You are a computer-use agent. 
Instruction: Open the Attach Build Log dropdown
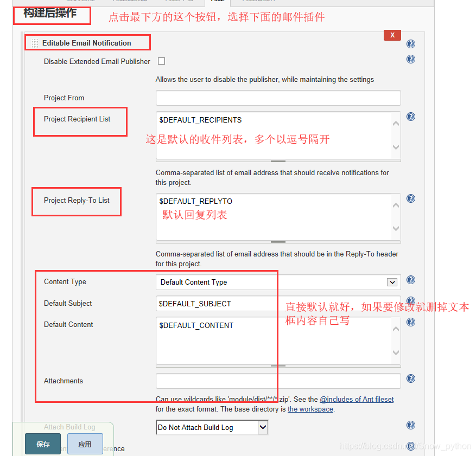[x=212, y=427]
